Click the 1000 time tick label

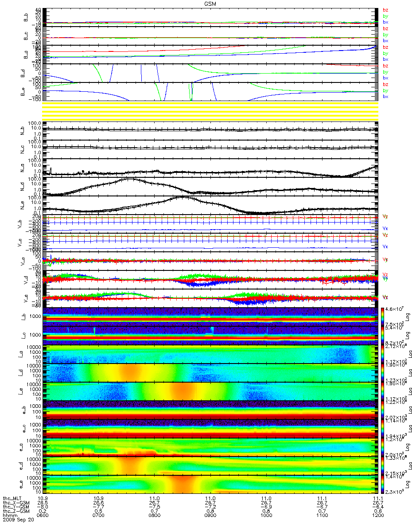265,516
